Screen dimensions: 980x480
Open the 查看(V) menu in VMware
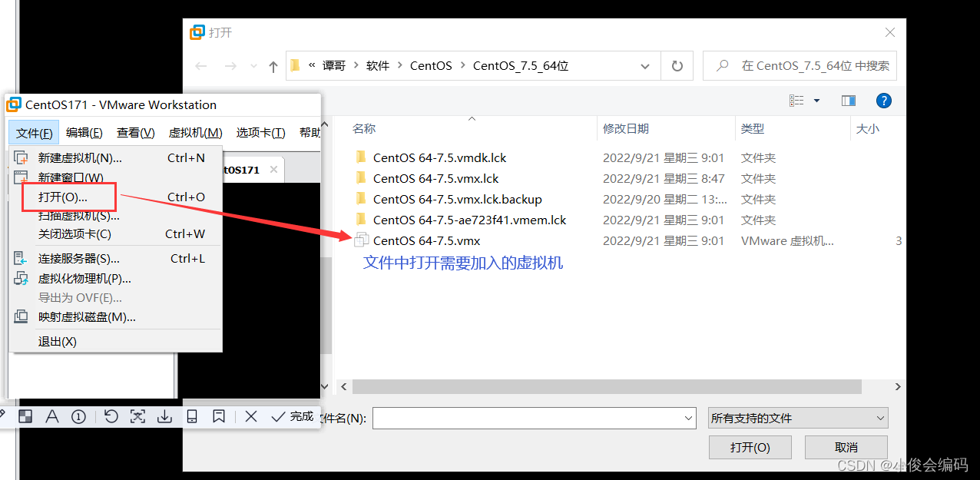[136, 133]
